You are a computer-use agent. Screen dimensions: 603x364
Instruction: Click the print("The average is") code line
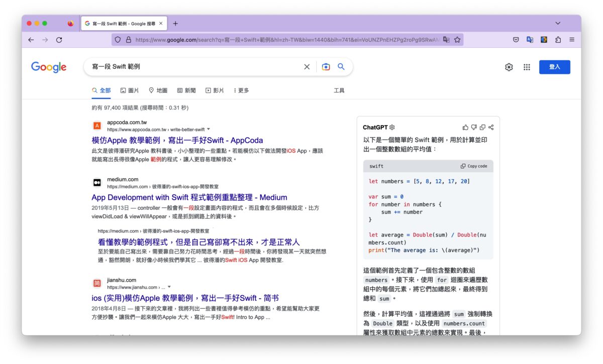[x=424, y=250]
